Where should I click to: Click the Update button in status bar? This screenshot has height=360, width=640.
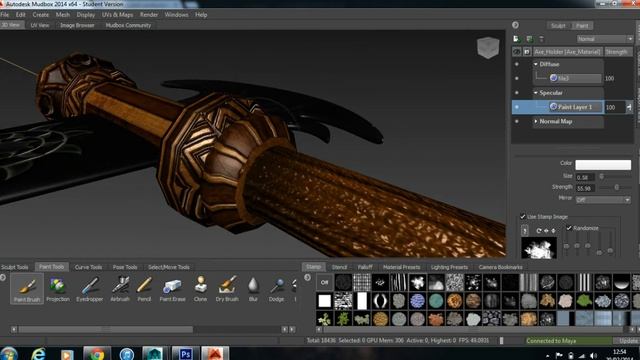[628, 341]
